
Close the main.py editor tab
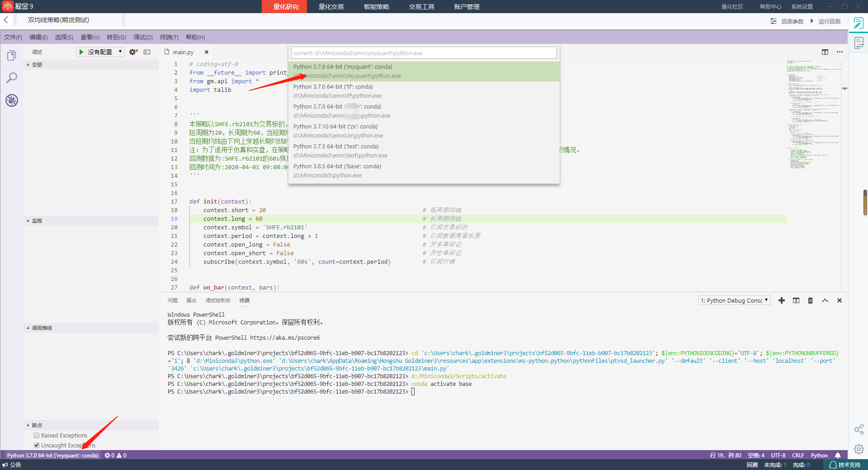pyautogui.click(x=207, y=52)
